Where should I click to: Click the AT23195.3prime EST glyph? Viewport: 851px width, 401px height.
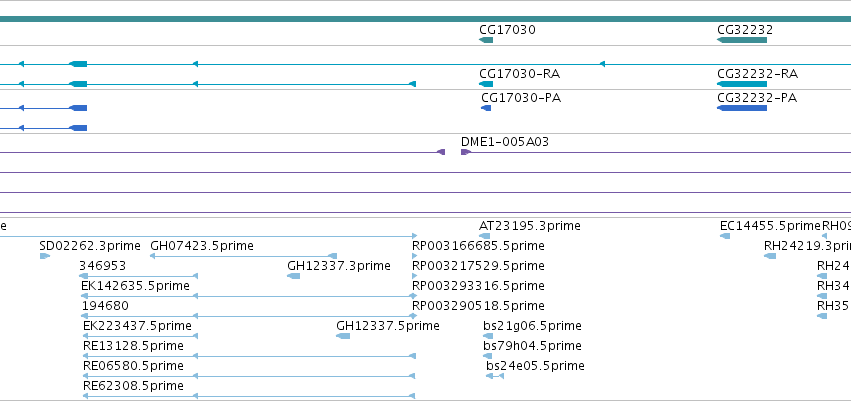(485, 236)
